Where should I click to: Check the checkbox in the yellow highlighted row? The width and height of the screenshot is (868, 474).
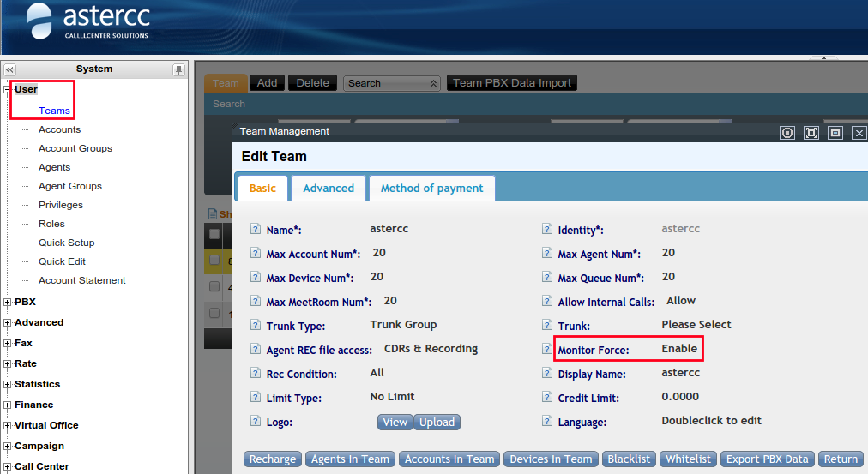pyautogui.click(x=214, y=261)
